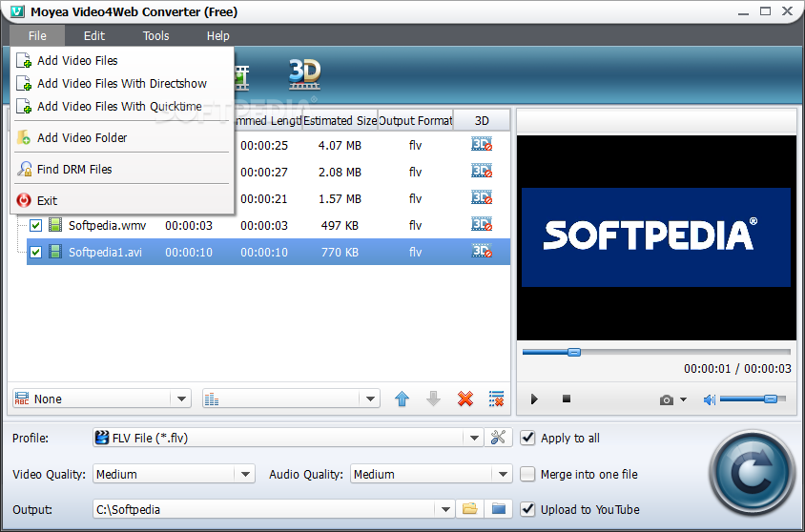Click the 3D icon for the 1.57 MB row
805x532 pixels.
click(x=482, y=198)
